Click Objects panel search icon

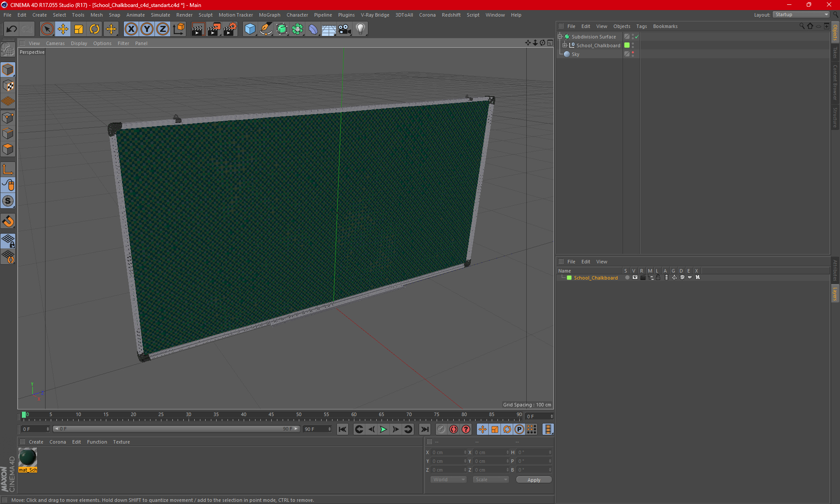click(802, 26)
